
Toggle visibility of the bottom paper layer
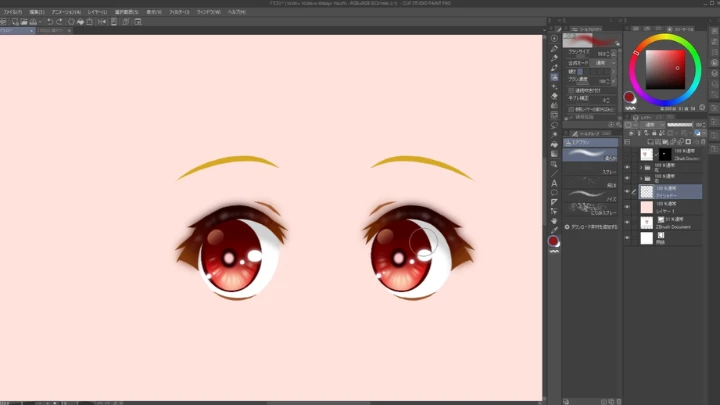tap(627, 238)
